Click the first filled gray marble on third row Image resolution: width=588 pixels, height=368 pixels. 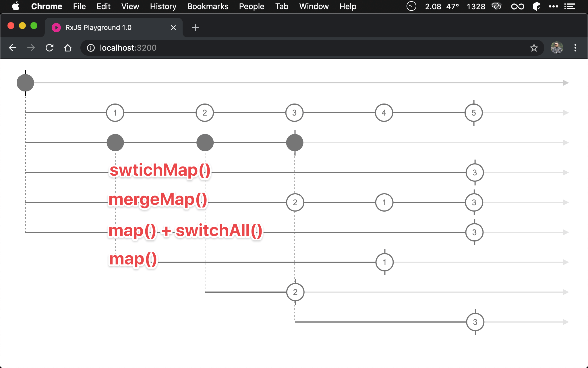coord(115,143)
